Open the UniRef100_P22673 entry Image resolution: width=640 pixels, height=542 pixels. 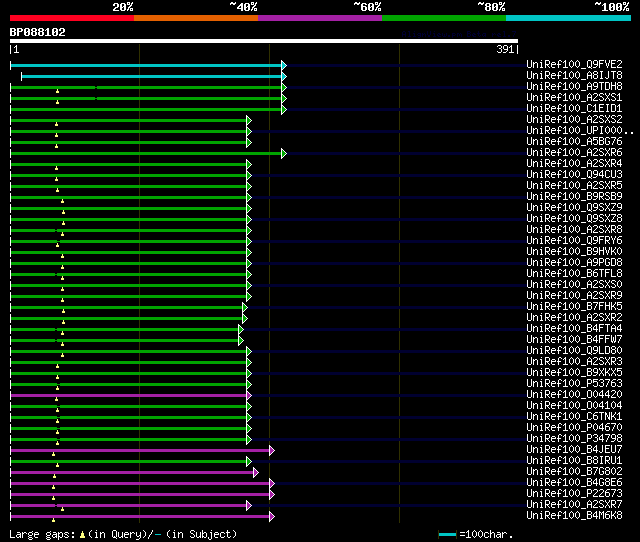pyautogui.click(x=574, y=494)
